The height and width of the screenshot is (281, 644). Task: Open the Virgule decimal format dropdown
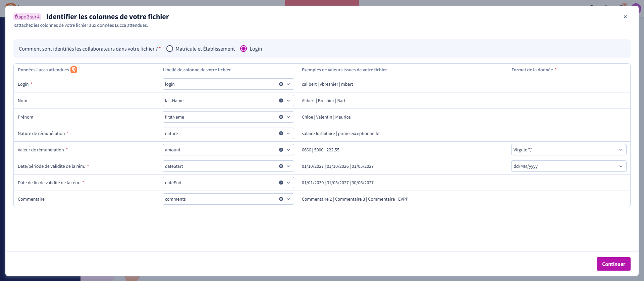coord(569,150)
